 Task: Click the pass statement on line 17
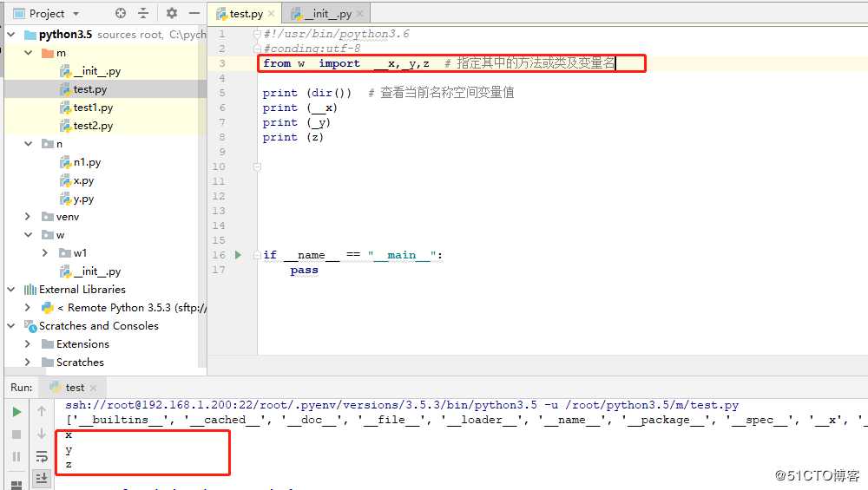point(304,270)
